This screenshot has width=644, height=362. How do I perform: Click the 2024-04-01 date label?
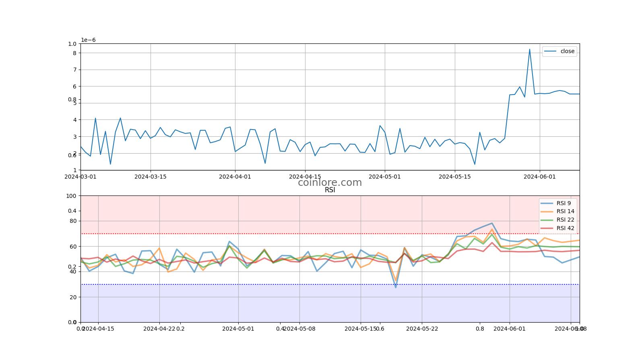coord(235,176)
